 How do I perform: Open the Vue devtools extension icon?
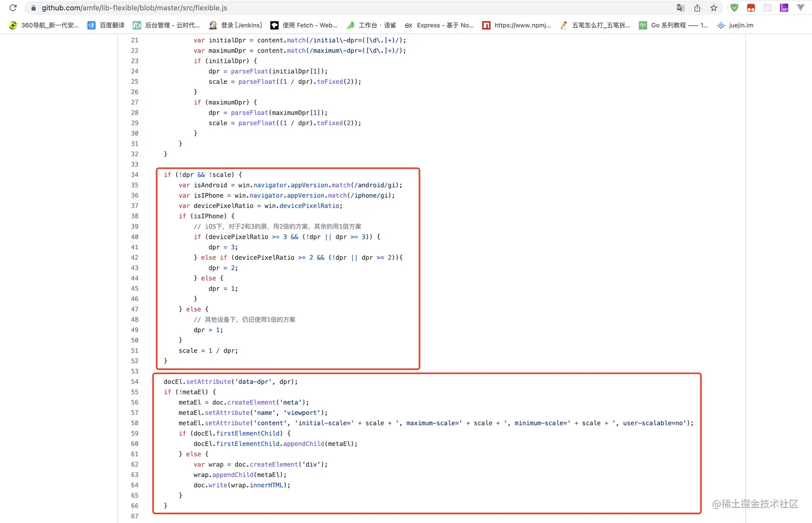[x=801, y=8]
